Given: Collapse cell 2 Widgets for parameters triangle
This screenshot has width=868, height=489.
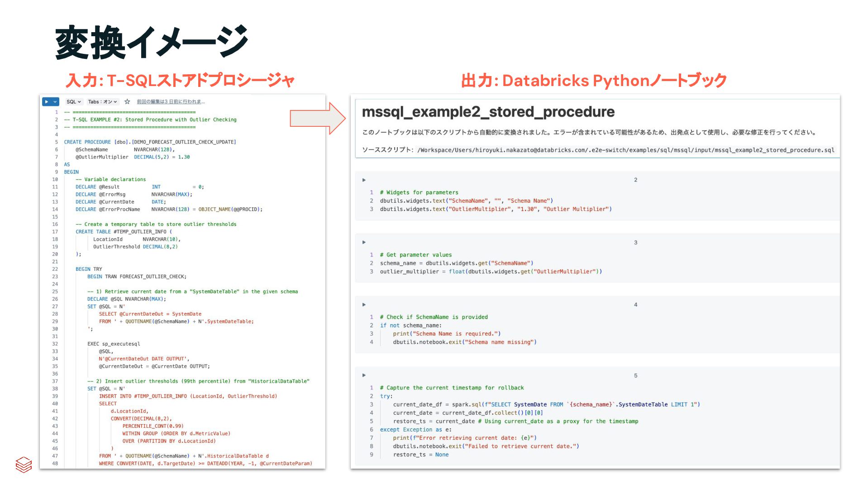Looking at the screenshot, I should click(364, 180).
